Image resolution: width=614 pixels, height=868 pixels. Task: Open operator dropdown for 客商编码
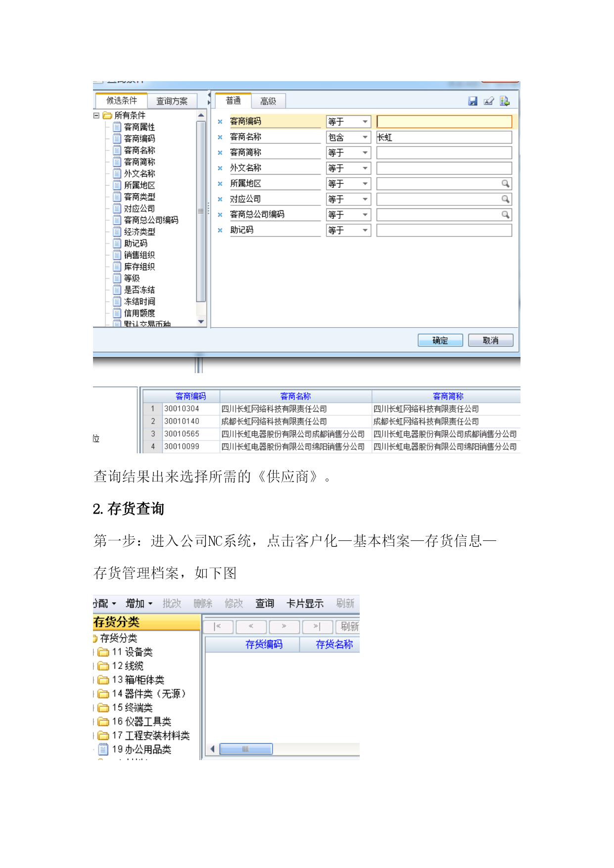pos(365,122)
